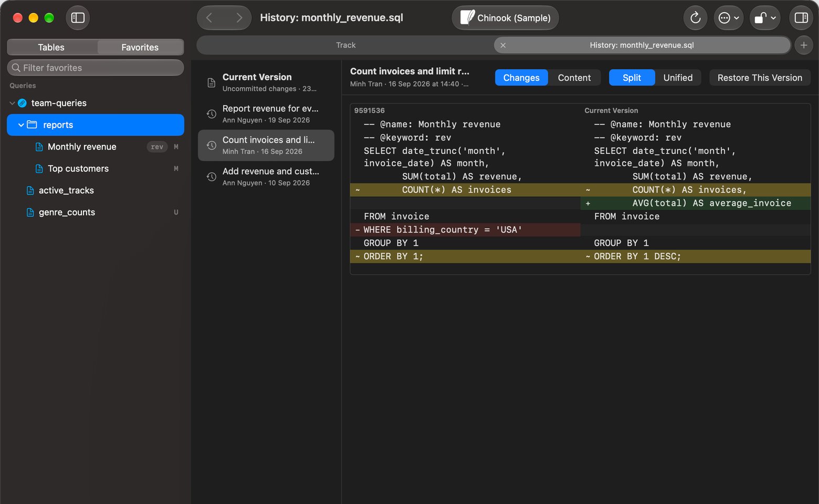
Task: Go forward with the right arrow
Action: pyautogui.click(x=239, y=18)
